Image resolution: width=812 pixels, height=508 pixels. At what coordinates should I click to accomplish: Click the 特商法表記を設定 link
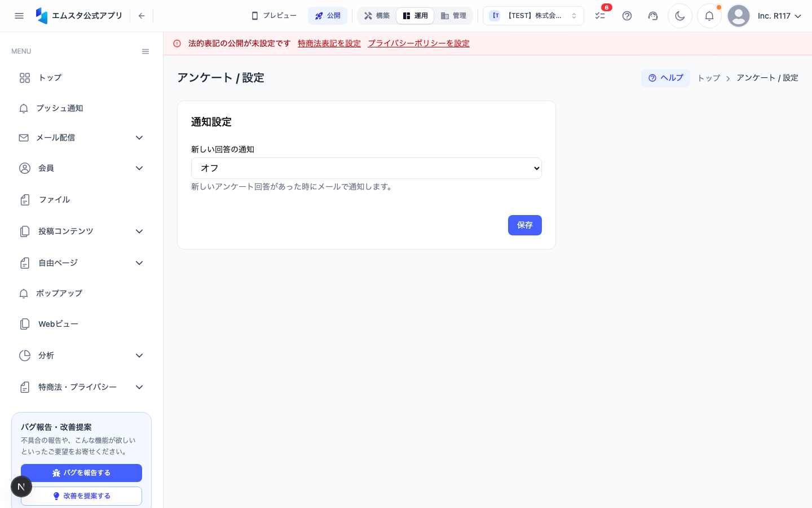[329, 43]
